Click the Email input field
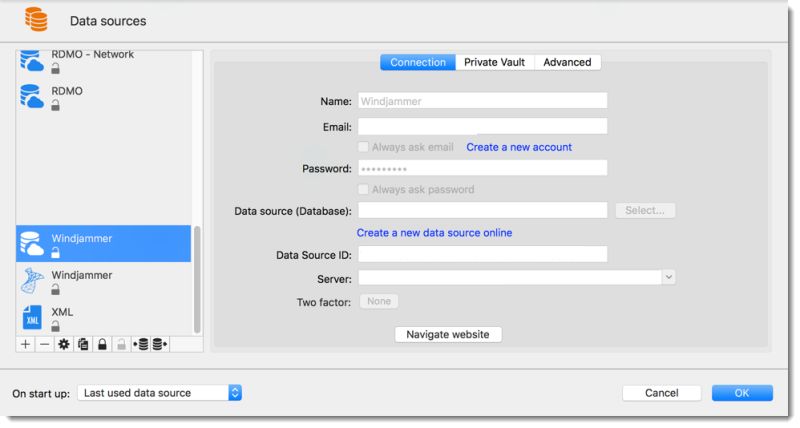Screen dimensions: 800x428 [483, 126]
